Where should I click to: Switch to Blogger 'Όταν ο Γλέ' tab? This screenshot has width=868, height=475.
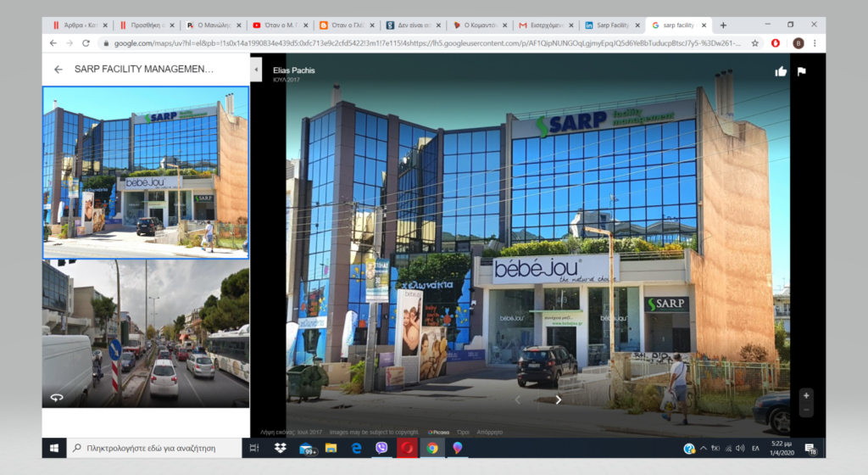point(345,25)
